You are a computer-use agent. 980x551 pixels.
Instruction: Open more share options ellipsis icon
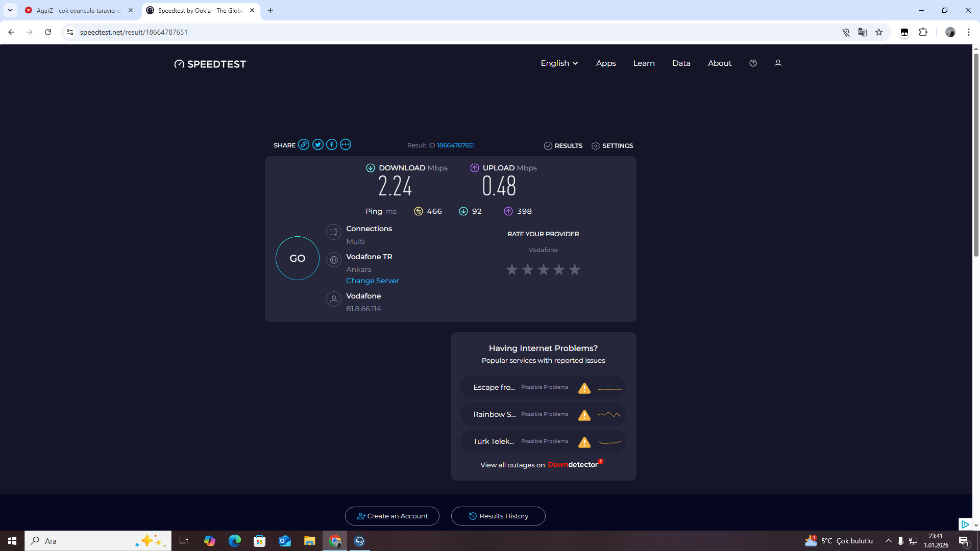click(346, 145)
